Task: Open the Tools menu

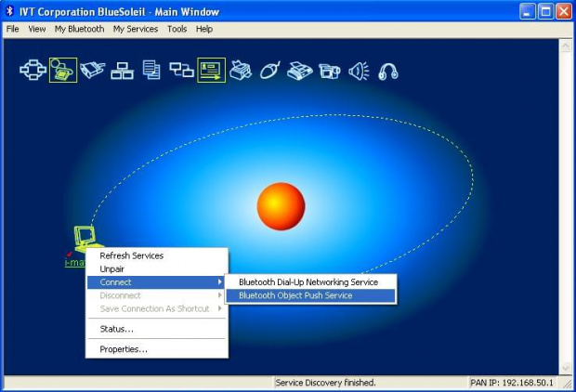Action: coord(177,29)
